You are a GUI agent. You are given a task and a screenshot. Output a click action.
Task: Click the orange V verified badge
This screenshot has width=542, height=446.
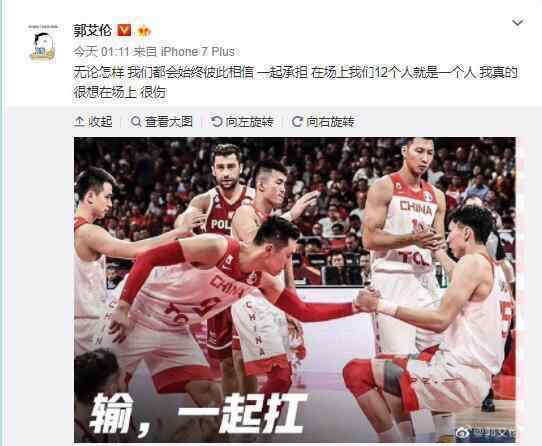tap(124, 30)
